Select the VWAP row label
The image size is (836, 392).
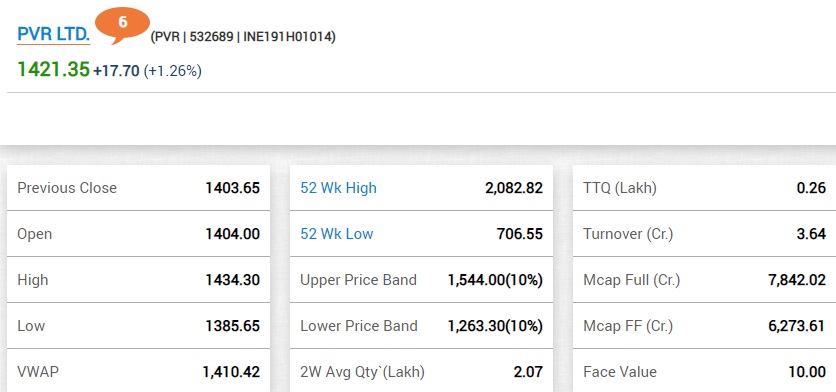[x=38, y=372]
